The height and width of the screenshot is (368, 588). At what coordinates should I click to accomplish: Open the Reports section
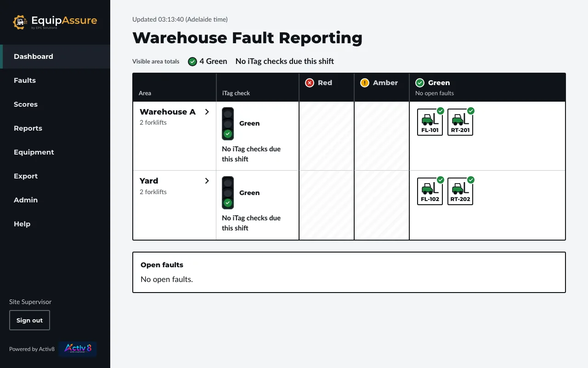[55, 128]
